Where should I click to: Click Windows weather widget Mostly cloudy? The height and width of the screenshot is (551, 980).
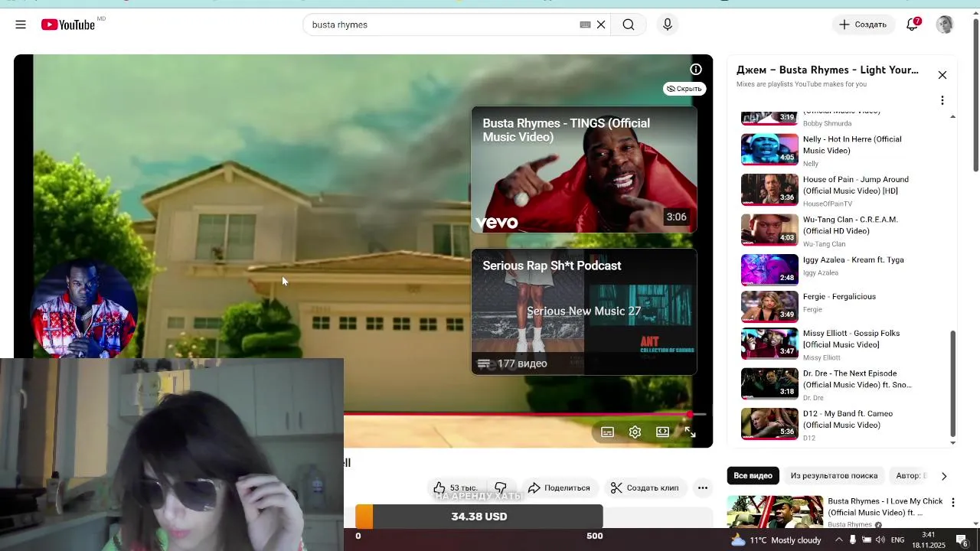tap(776, 540)
